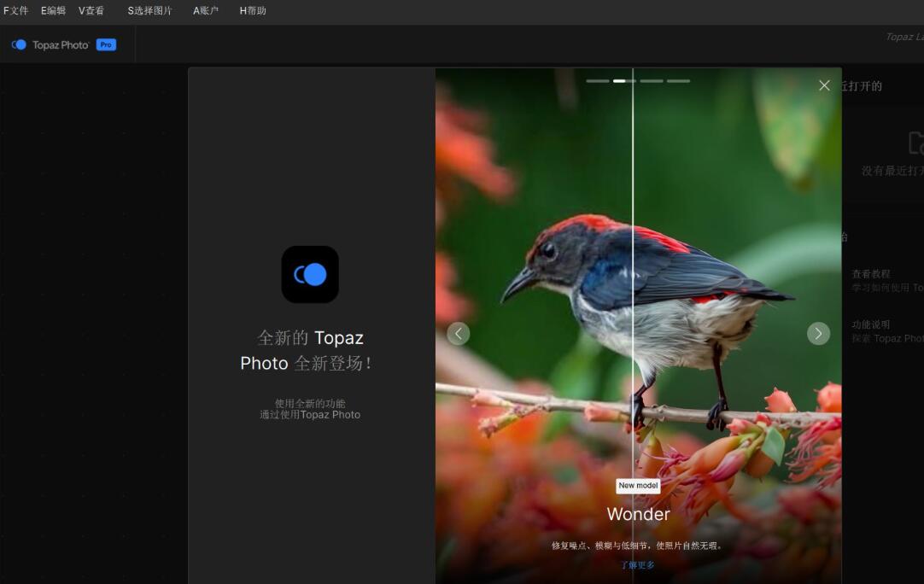The image size is (924, 584).
Task: Open the F文件 menu
Action: [x=15, y=11]
